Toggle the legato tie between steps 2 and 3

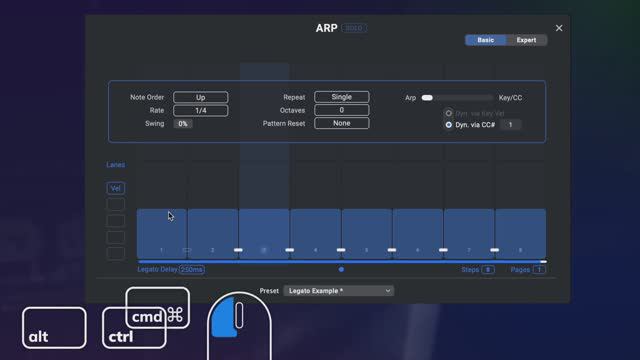[x=238, y=250]
